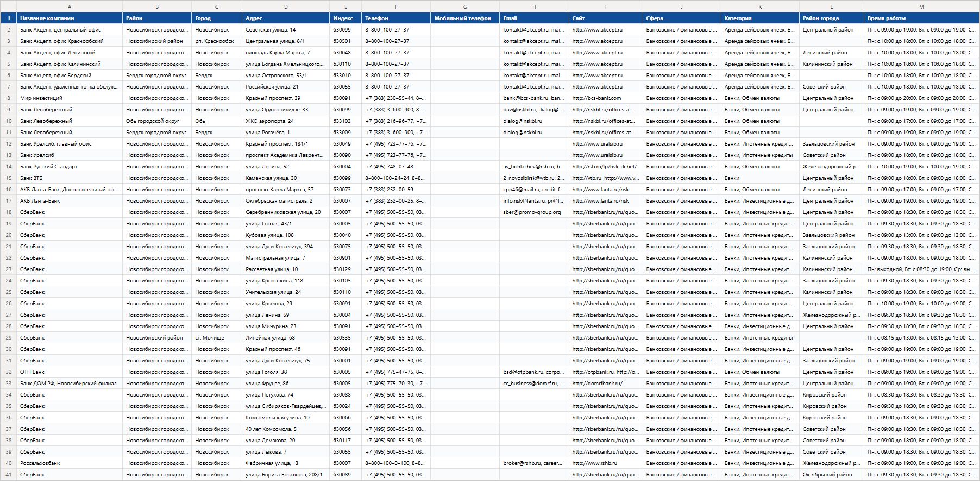Viewport: 980px width, 490px height.
Task: Click phone cell '+7 (495) 748–07–48'
Action: point(396,167)
